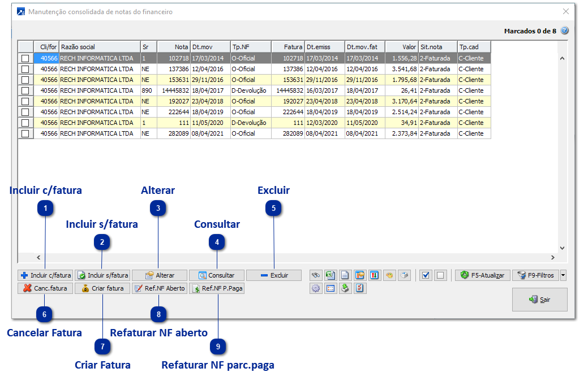Click the Ref.NF P.Paga button

(217, 288)
